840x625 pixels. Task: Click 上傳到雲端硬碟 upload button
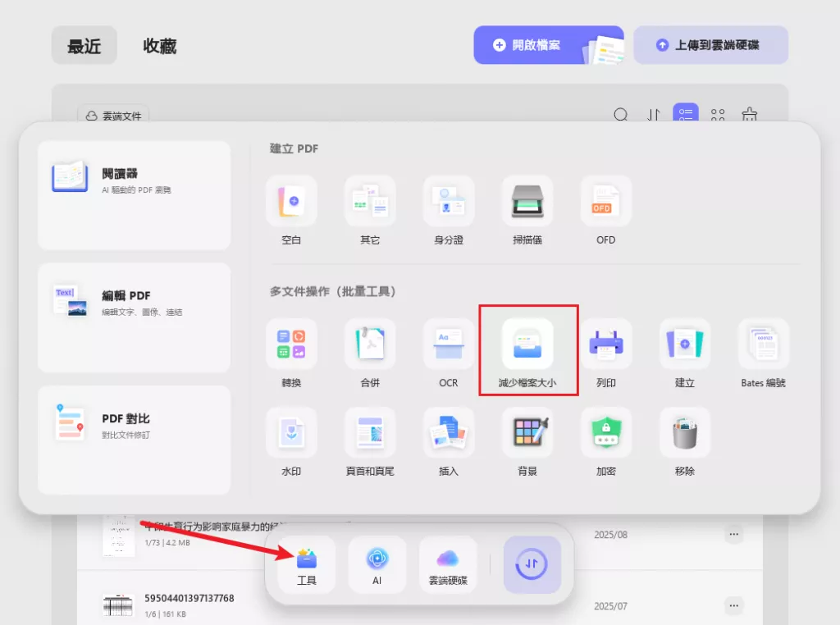(x=711, y=45)
